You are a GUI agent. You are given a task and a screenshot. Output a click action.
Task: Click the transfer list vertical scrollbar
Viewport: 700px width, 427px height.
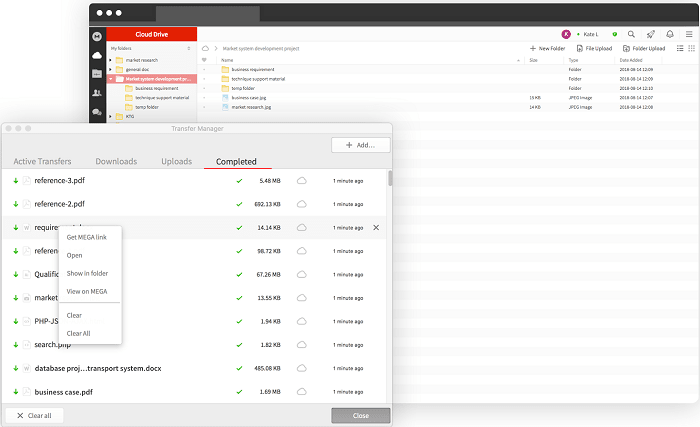pos(389,180)
